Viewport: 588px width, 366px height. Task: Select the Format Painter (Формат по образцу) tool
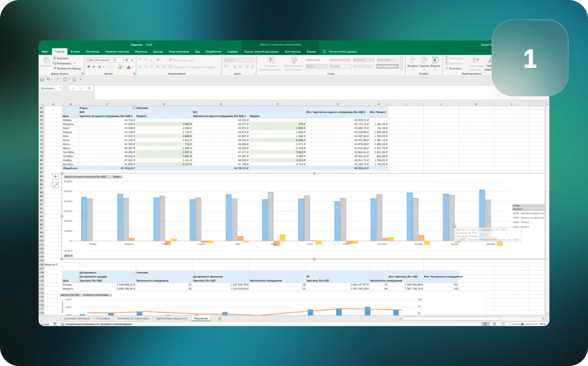53,68
